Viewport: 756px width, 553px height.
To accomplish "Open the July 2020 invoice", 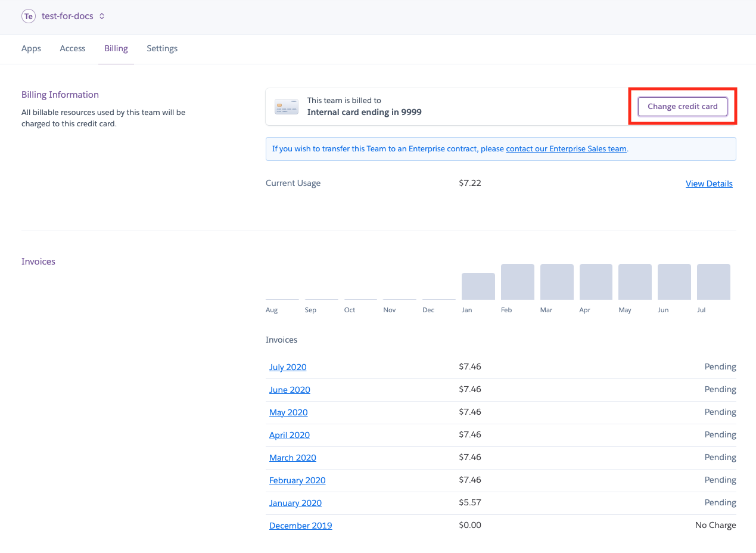I will click(288, 367).
